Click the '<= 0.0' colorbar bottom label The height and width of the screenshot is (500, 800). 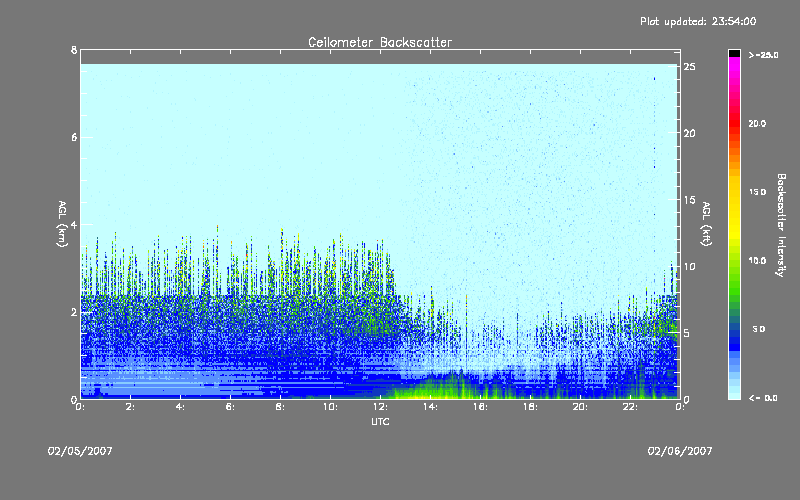763,398
